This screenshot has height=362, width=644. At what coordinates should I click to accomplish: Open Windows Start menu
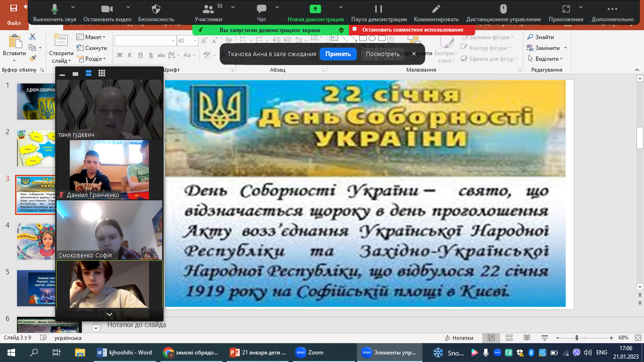11,353
